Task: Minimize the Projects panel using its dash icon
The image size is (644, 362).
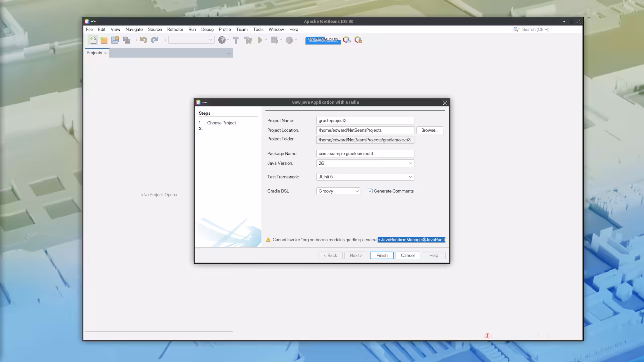Action: pos(229,53)
